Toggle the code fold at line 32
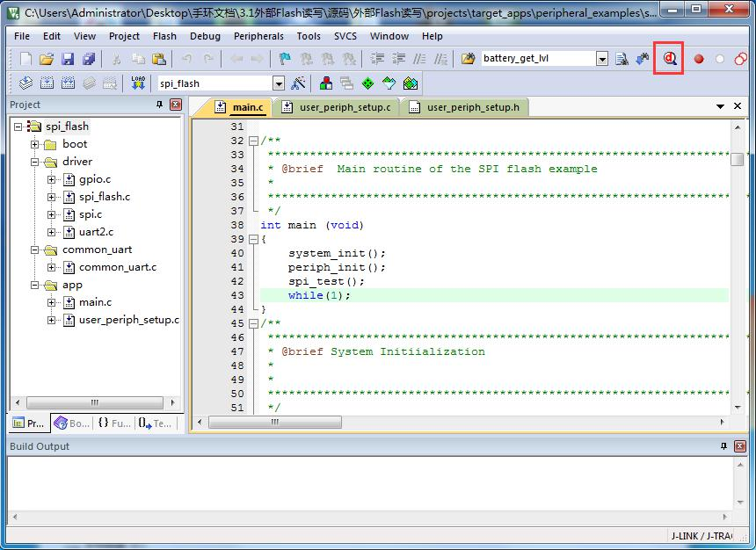This screenshot has height=550, width=756. (253, 141)
